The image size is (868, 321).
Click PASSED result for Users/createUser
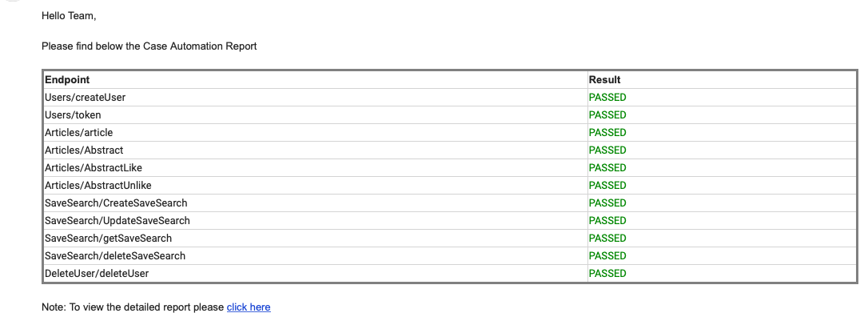(607, 98)
